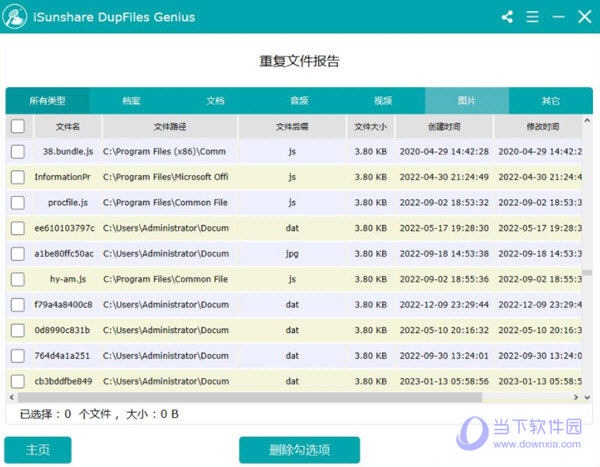
Task: Switch to the 视频 tab
Action: [x=383, y=101]
